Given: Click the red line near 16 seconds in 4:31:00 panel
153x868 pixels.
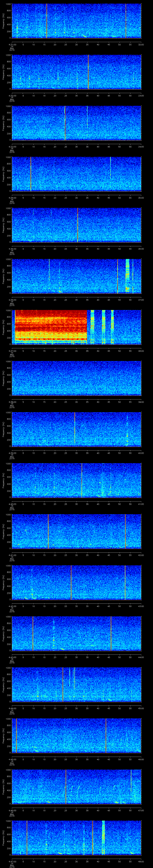Looking at the screenshot, I should pos(46,21).
